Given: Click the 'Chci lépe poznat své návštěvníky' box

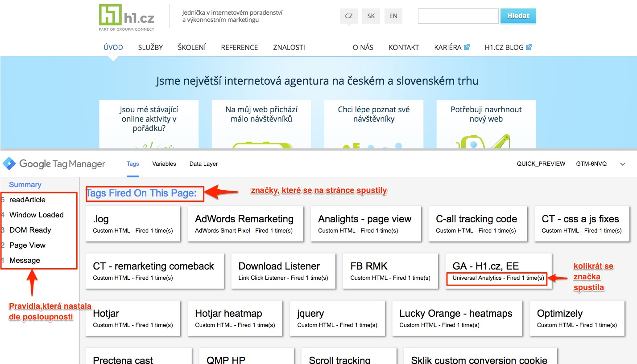Looking at the screenshot, I should point(374,124).
